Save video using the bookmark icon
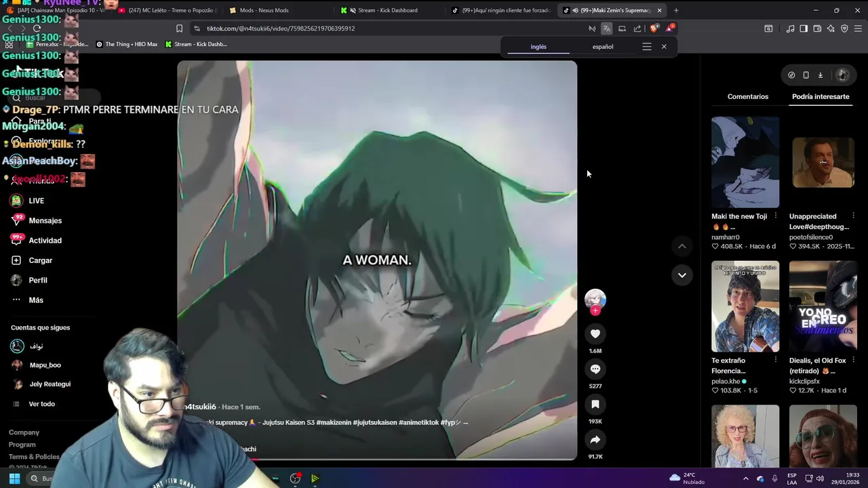 595,404
